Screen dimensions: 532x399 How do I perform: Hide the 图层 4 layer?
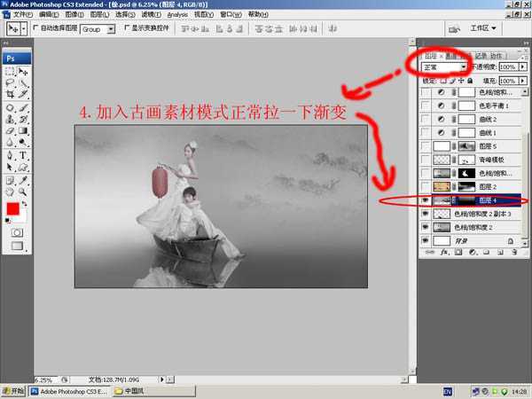(425, 200)
